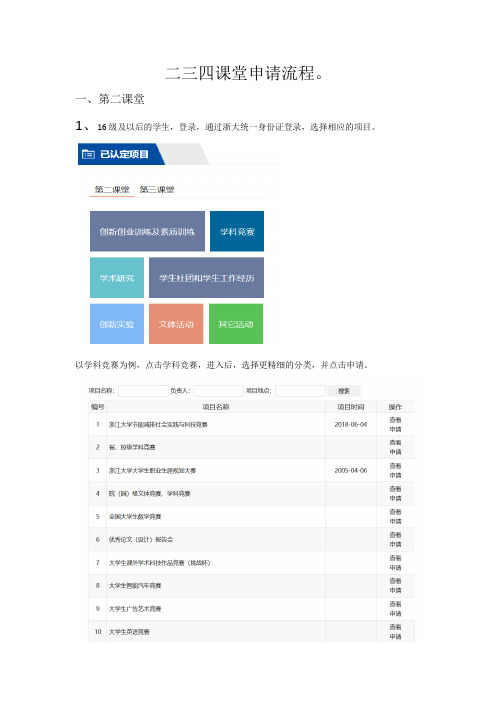Click 查看 for row 6 优秀论文报告会
Screen dimensions: 496x702
(395, 535)
